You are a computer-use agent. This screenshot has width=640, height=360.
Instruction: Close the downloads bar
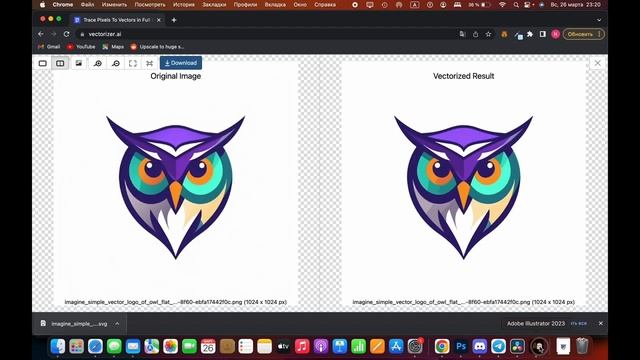click(600, 323)
